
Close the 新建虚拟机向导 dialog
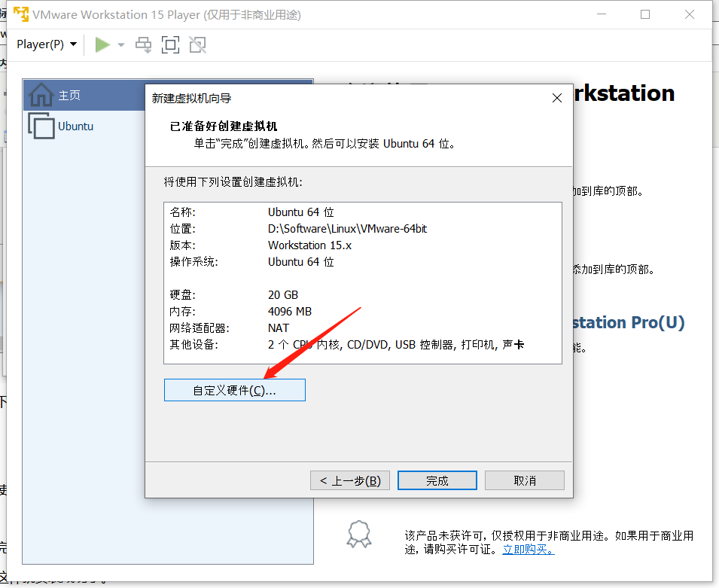(x=557, y=98)
